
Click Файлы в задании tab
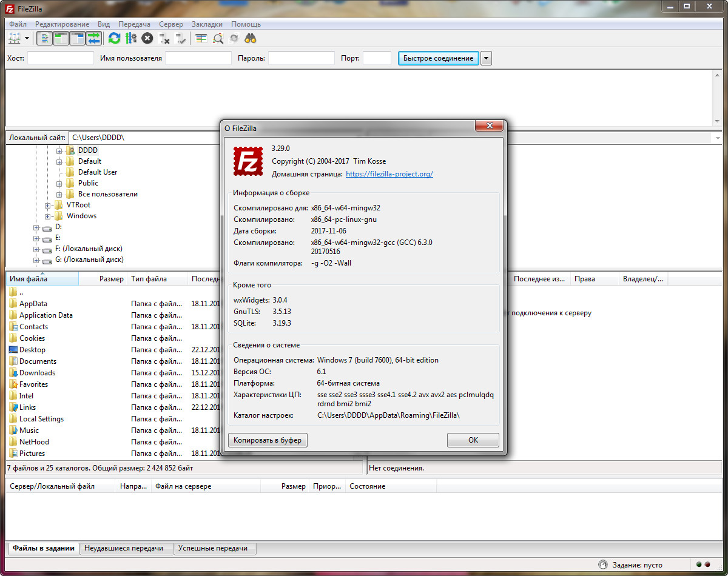point(44,548)
